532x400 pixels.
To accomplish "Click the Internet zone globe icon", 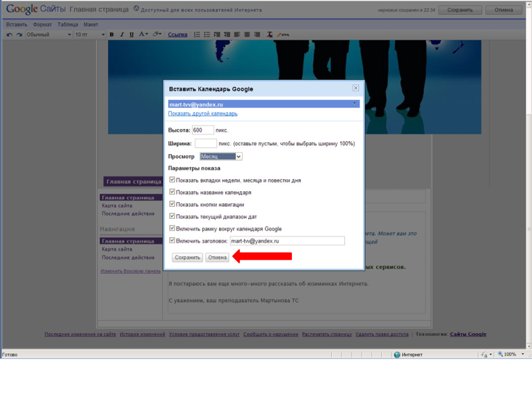I will click(397, 355).
